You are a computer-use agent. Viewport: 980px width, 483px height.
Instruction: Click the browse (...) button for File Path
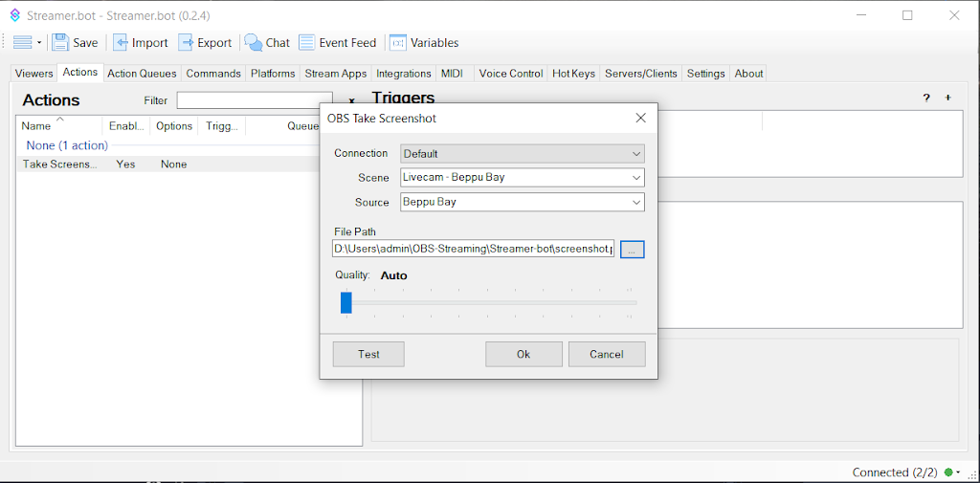click(633, 249)
